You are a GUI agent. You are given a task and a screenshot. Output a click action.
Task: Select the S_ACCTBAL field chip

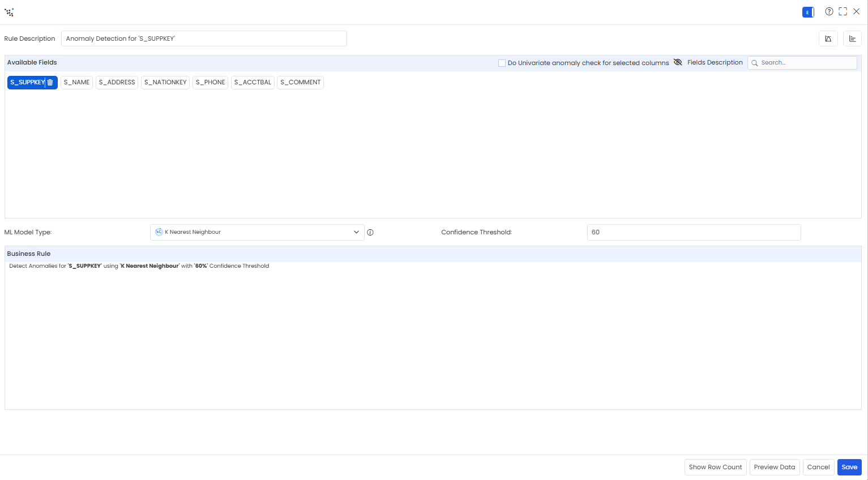pos(253,83)
